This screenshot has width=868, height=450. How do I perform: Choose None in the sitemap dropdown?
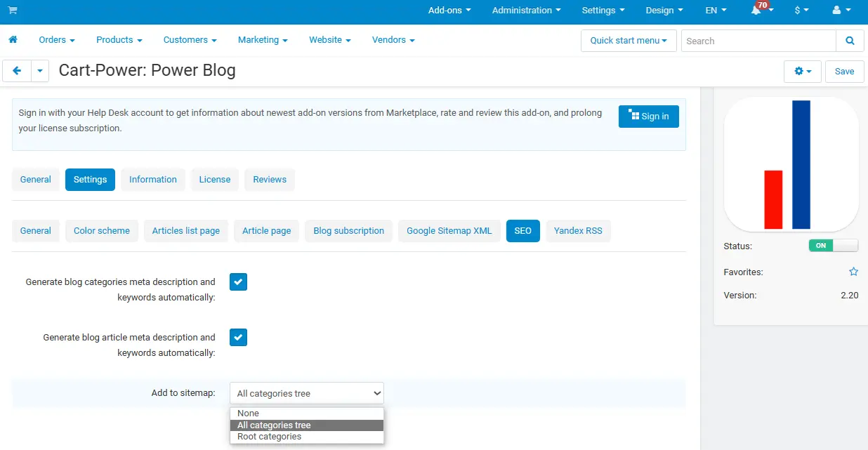click(x=249, y=413)
